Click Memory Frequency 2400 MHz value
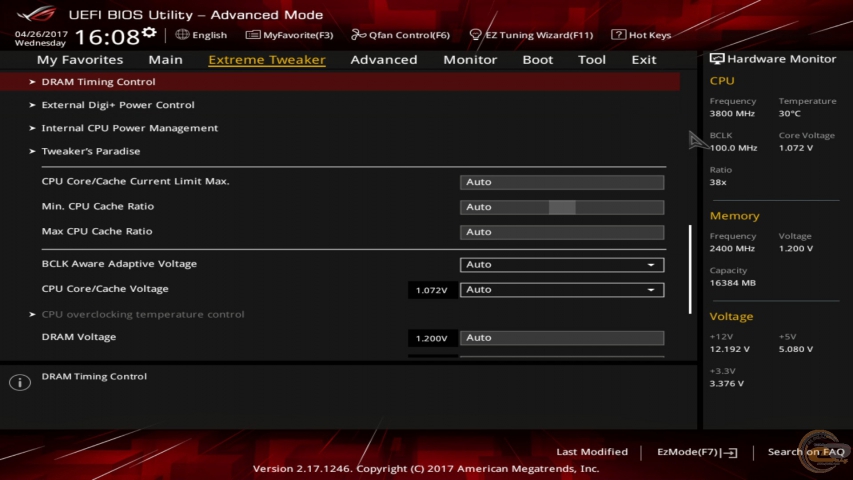 [x=732, y=248]
